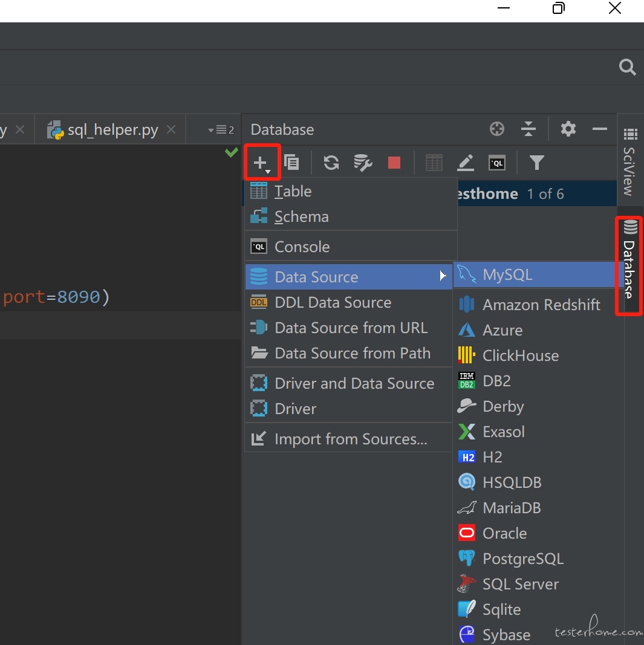The width and height of the screenshot is (644, 645).
Task: Open the hidden tabs list dropdown
Action: (x=221, y=130)
